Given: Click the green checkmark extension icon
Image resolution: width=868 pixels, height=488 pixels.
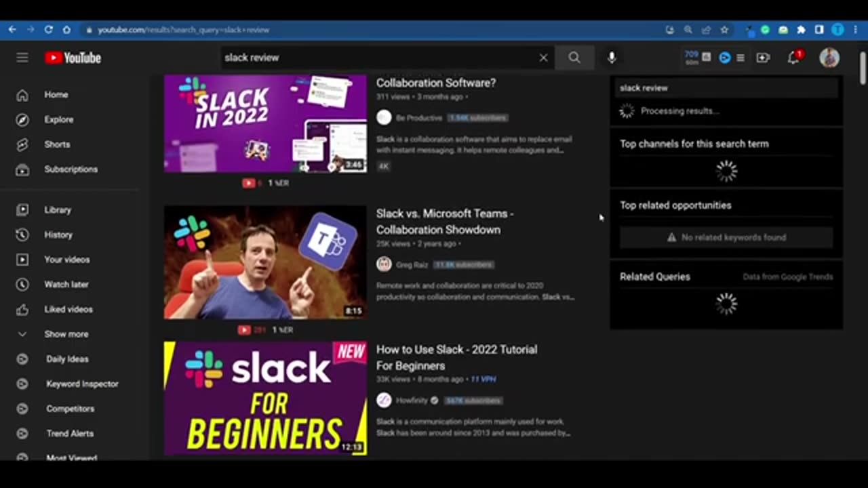Looking at the screenshot, I should pyautogui.click(x=765, y=30).
